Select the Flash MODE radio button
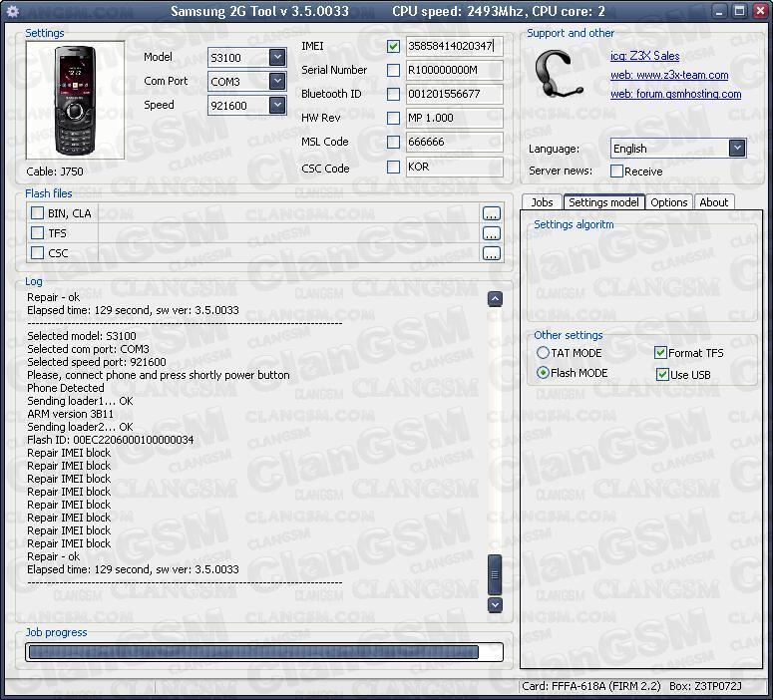Image resolution: width=773 pixels, height=700 pixels. 543,373
